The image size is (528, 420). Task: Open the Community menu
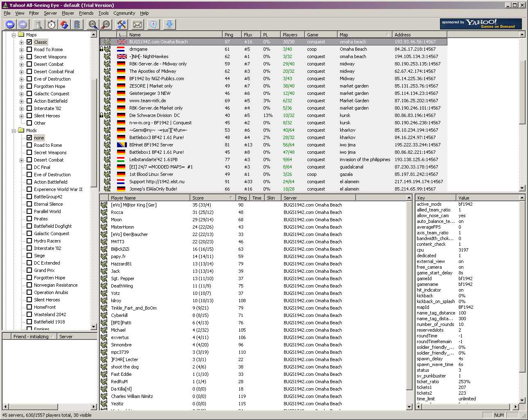(x=124, y=13)
